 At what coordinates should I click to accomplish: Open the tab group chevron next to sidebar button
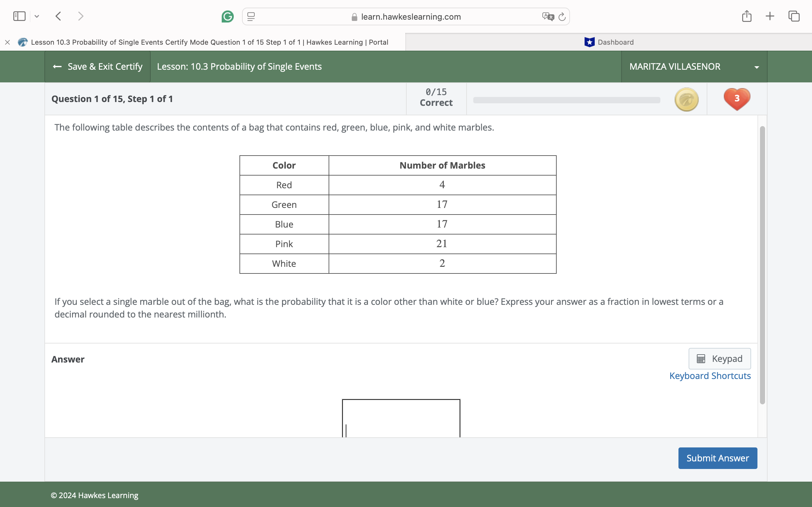point(37,16)
